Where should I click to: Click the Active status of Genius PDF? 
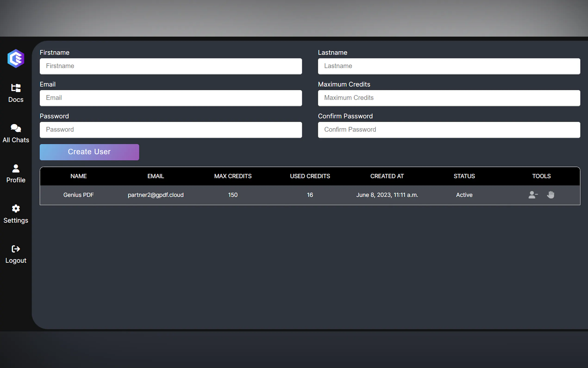(464, 195)
